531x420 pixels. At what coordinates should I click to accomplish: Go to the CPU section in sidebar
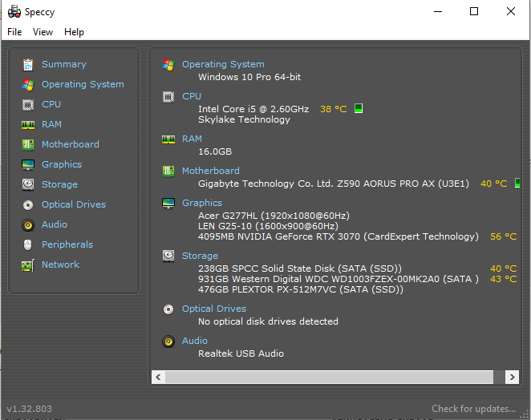[51, 104]
